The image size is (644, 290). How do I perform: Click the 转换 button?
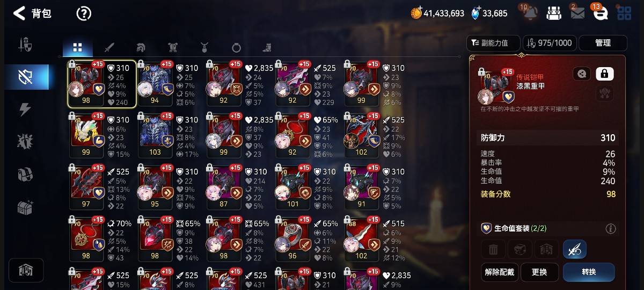point(589,272)
